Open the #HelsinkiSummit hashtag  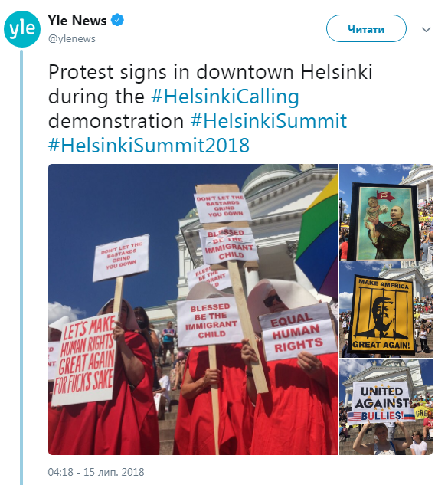click(x=269, y=120)
